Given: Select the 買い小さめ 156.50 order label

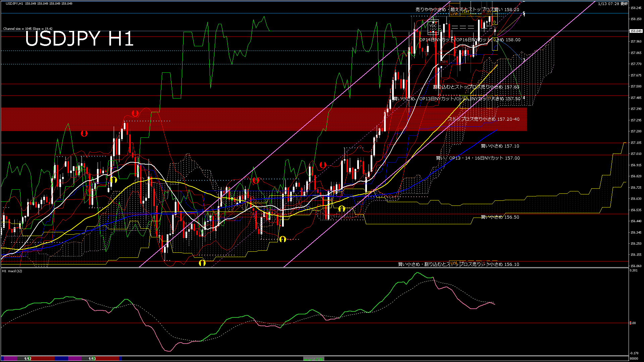Looking at the screenshot, I should coord(500,217).
